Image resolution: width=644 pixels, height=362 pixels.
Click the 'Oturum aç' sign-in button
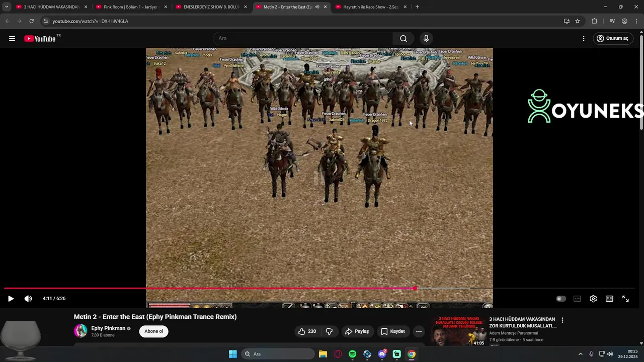pos(613,39)
